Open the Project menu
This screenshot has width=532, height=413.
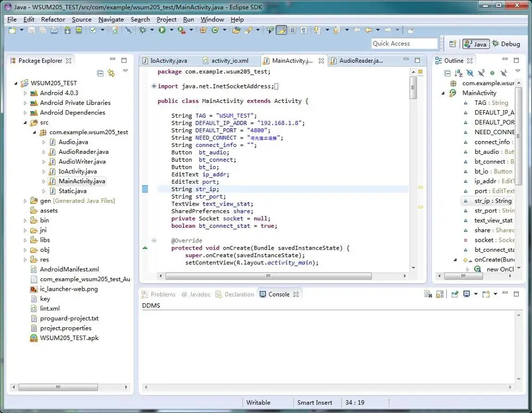click(166, 20)
